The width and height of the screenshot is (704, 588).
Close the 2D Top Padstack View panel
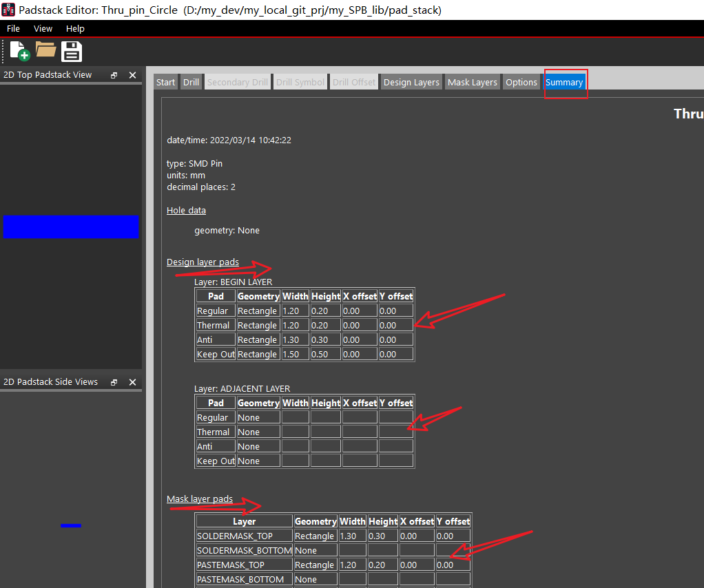[132, 75]
